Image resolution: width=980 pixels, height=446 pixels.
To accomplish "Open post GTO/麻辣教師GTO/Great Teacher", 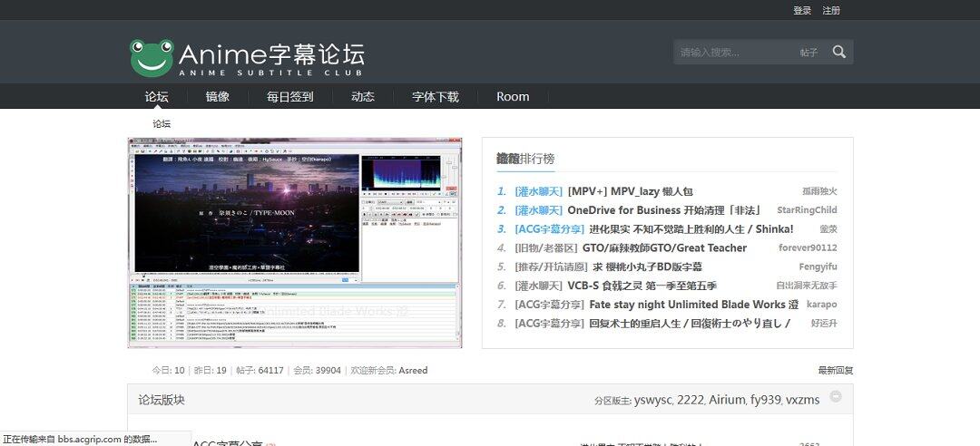I will click(664, 248).
